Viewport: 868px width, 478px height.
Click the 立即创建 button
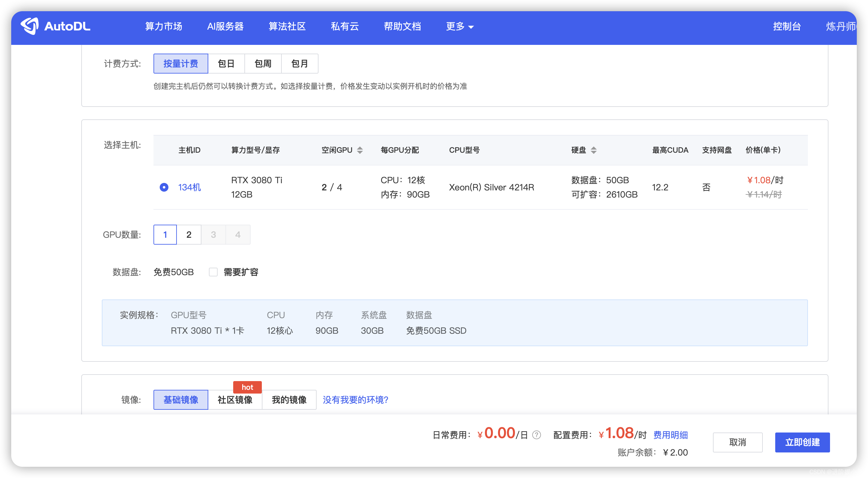tap(802, 442)
